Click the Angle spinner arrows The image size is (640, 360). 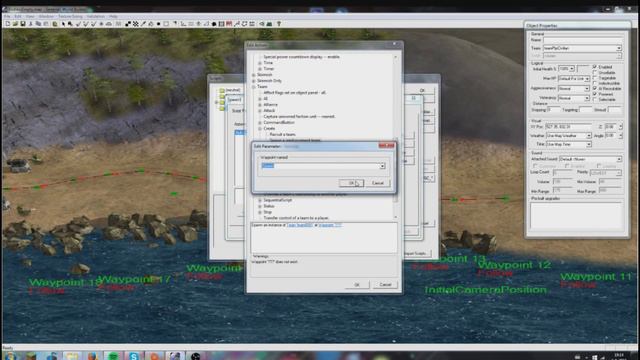620,136
